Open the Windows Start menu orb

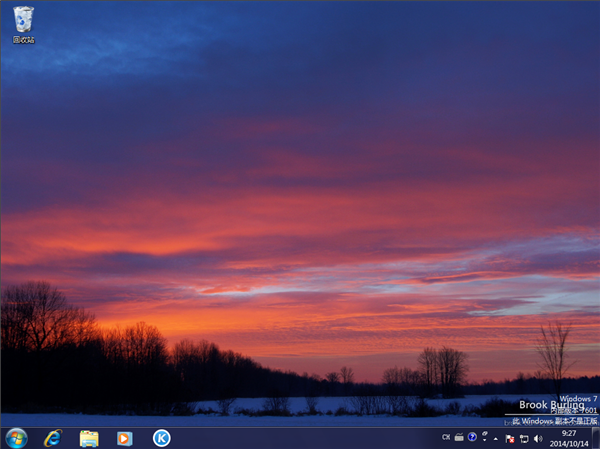[16, 438]
